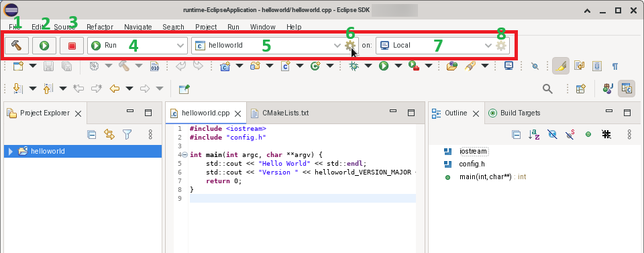Click the Save All toolbar icon
Image resolution: width=644 pixels, height=253 pixels.
click(x=66, y=66)
